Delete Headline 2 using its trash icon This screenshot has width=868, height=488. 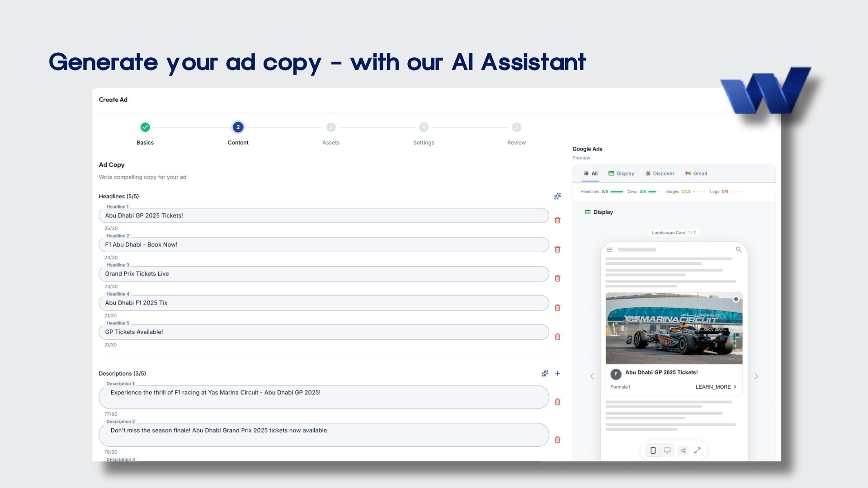coord(557,249)
